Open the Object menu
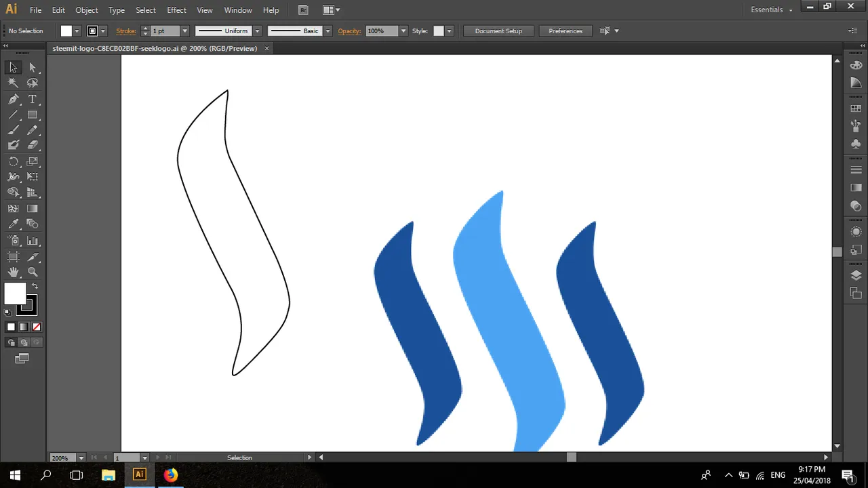868x488 pixels. [87, 10]
